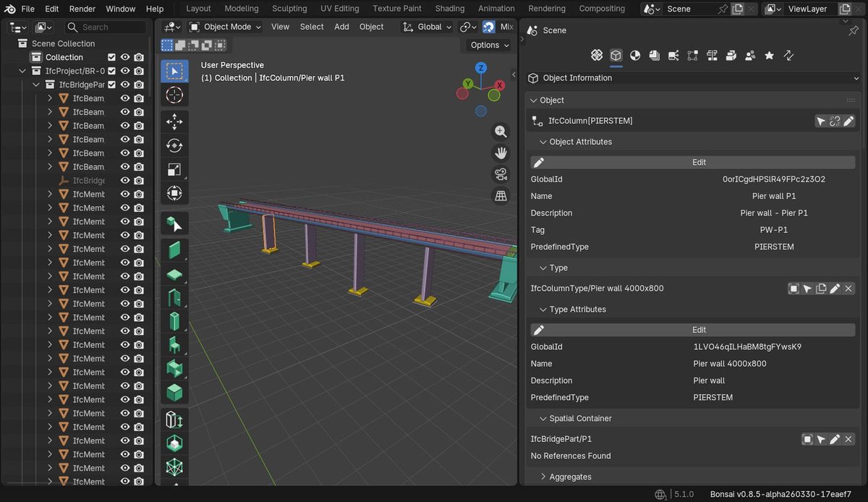Click the outliner Search field

pyautogui.click(x=106, y=27)
